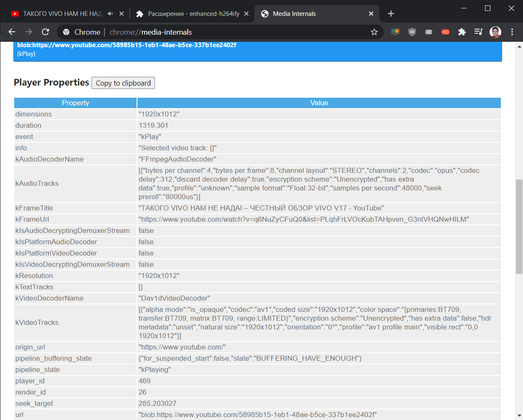Close the enhanced-h264ify extensions tab
Viewport: 523px width, 420px height.
[246, 14]
